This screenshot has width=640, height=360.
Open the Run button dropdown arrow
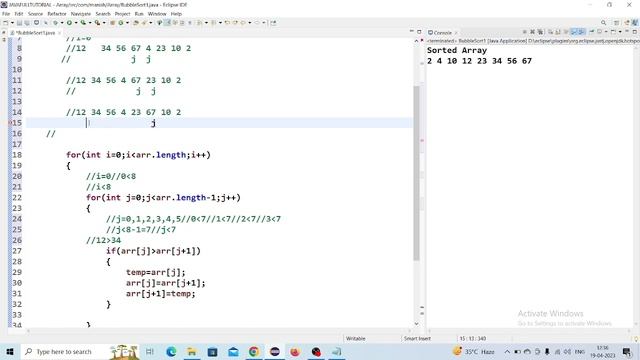click(76, 23)
